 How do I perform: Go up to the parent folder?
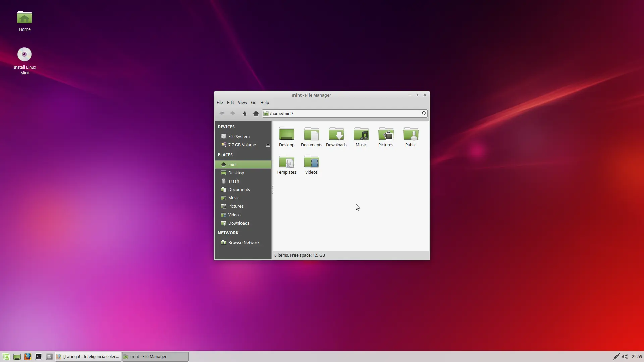(244, 113)
